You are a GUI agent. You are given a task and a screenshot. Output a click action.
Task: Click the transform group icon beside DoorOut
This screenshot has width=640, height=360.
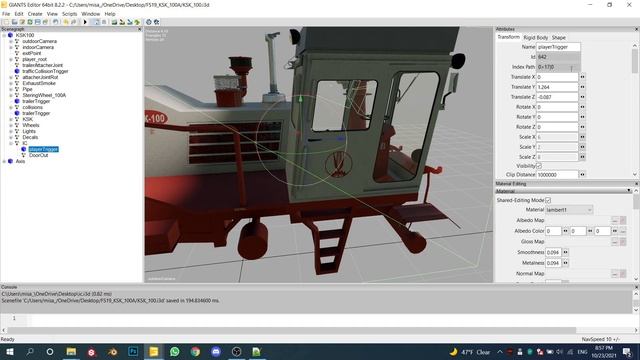click(x=24, y=155)
